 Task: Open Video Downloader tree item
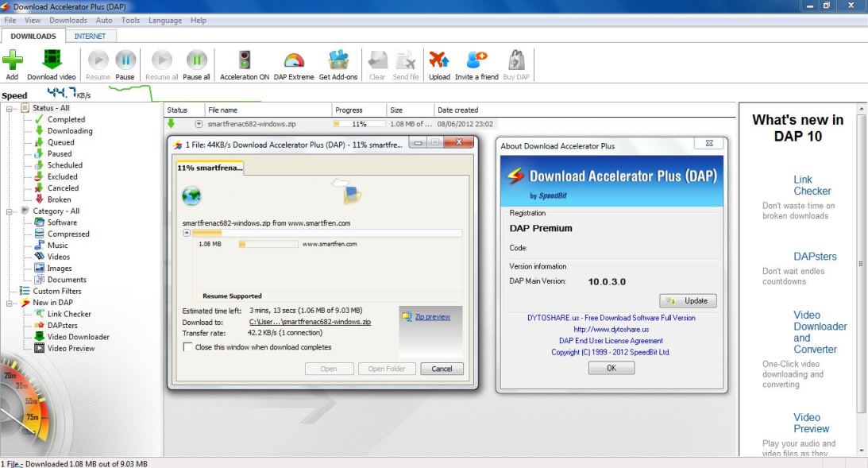[78, 337]
